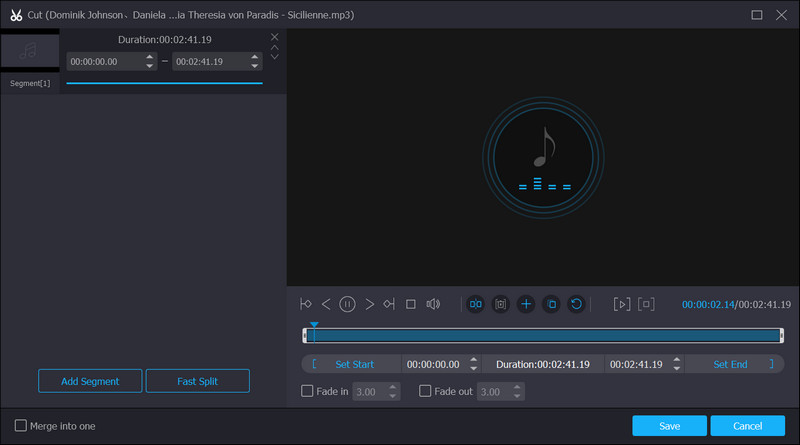Stop playback with the square icon
The image size is (800, 445).
click(x=410, y=304)
